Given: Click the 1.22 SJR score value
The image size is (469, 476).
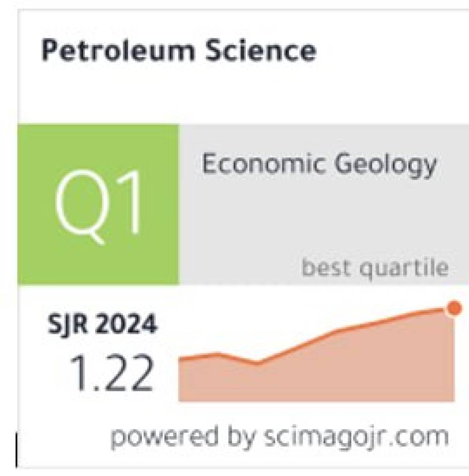Looking at the screenshot, I should 112,374.
